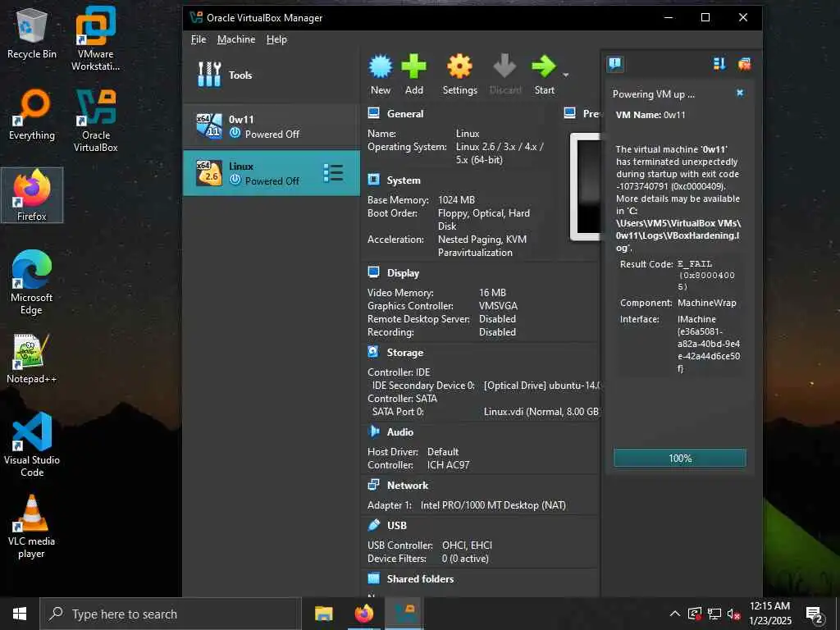The width and height of the screenshot is (840, 630).
Task: Open File Explorer from taskbar
Action: click(x=323, y=614)
